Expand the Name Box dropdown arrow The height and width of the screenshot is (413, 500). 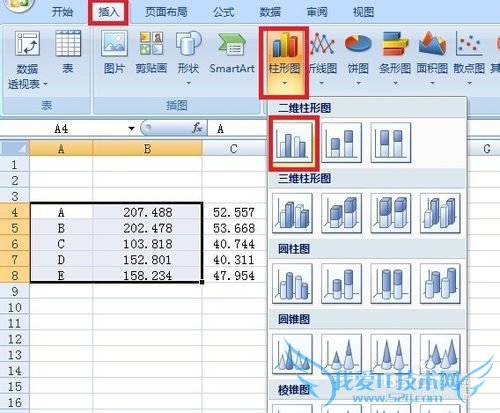[x=132, y=128]
